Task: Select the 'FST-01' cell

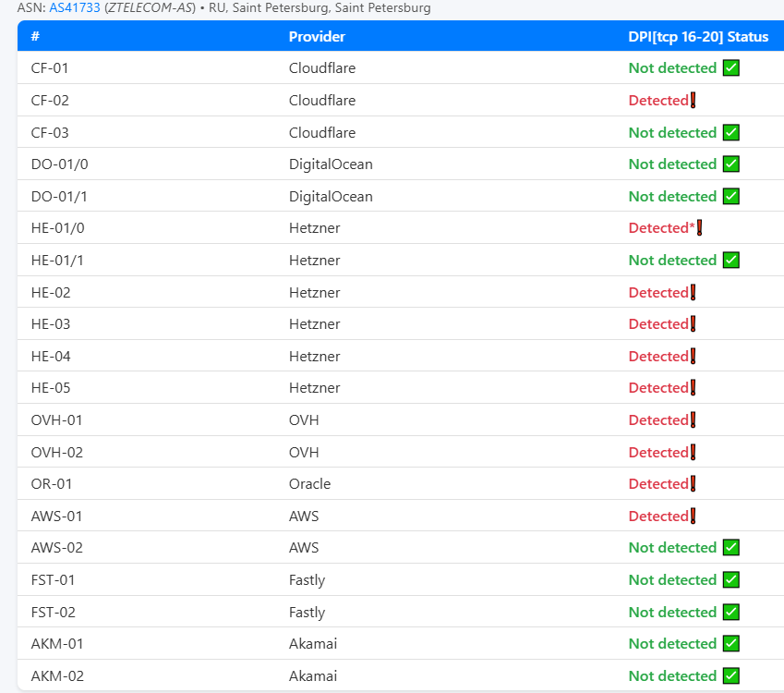Action: pos(53,580)
